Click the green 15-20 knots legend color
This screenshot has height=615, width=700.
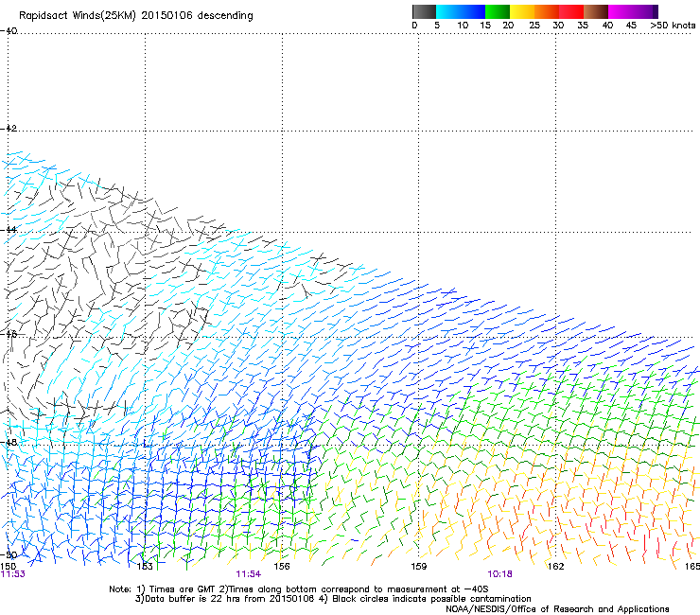(498, 11)
